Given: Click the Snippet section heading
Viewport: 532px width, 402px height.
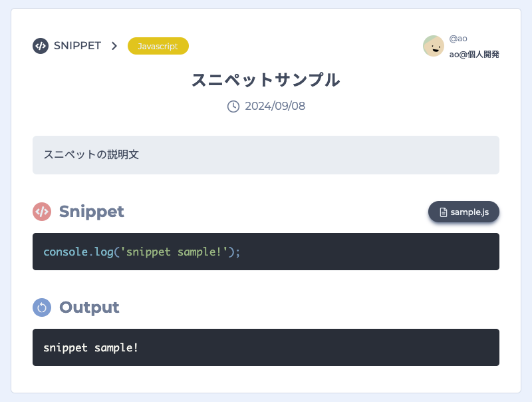Looking at the screenshot, I should coord(92,212).
